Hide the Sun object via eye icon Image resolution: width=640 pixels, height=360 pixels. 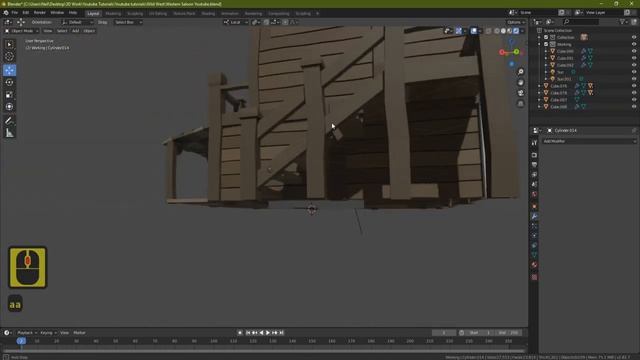[634, 72]
